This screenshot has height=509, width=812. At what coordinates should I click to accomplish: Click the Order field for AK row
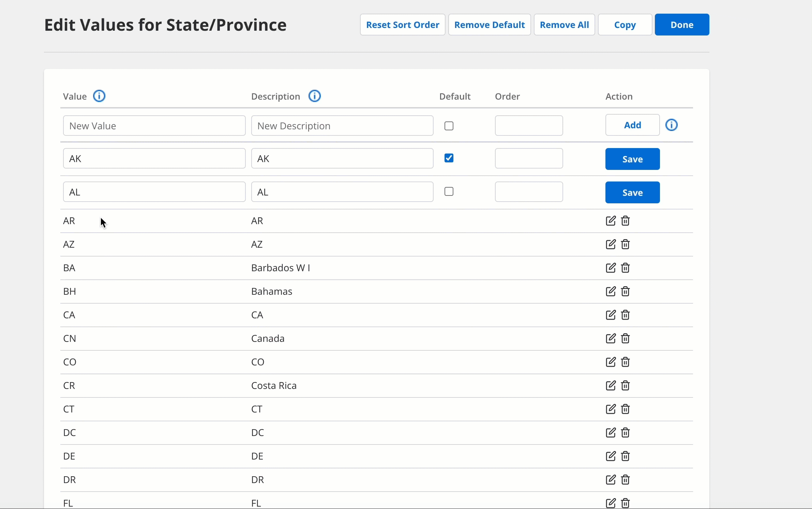529,158
